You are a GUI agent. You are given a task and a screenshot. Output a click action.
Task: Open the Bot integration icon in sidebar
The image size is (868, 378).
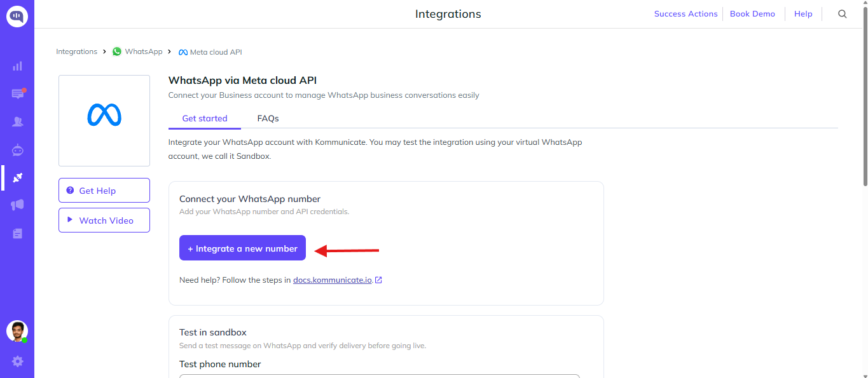click(18, 150)
